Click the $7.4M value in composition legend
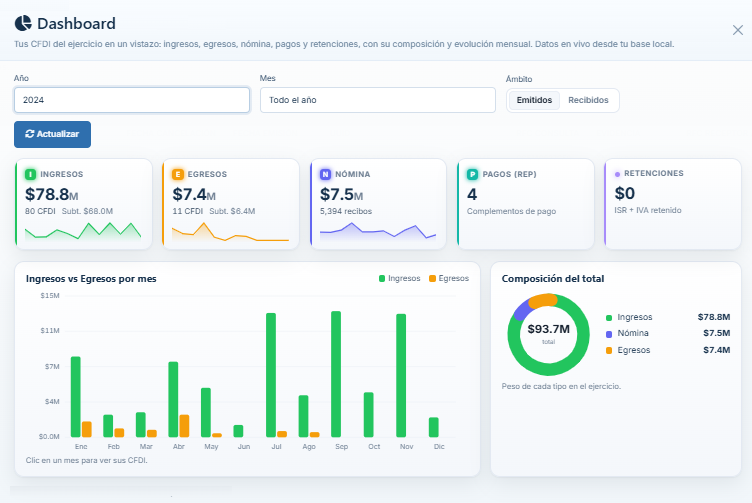752x503 pixels. click(717, 350)
